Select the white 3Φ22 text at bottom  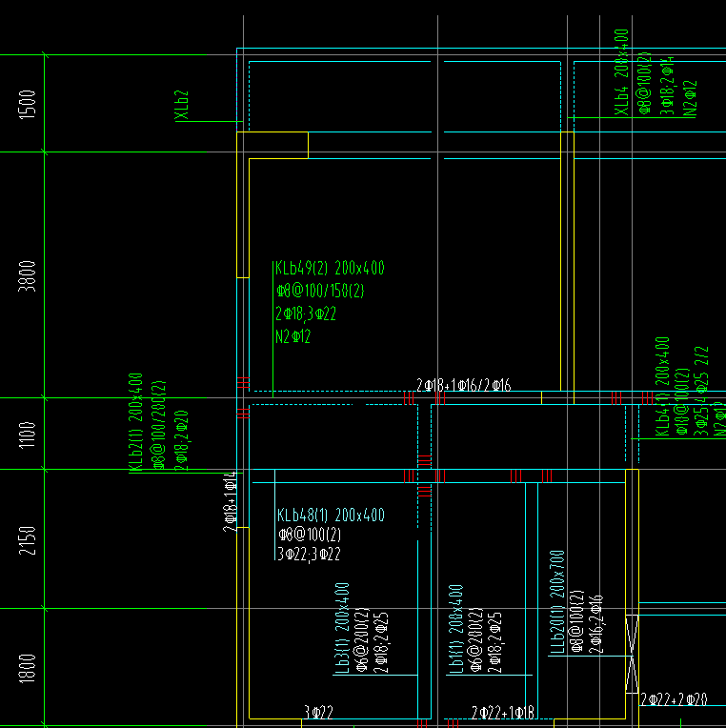tap(319, 712)
